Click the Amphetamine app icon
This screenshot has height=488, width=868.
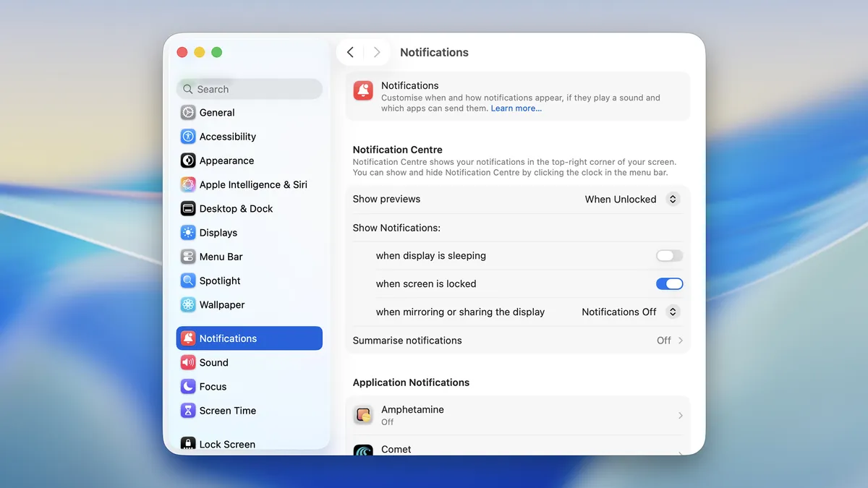[363, 415]
